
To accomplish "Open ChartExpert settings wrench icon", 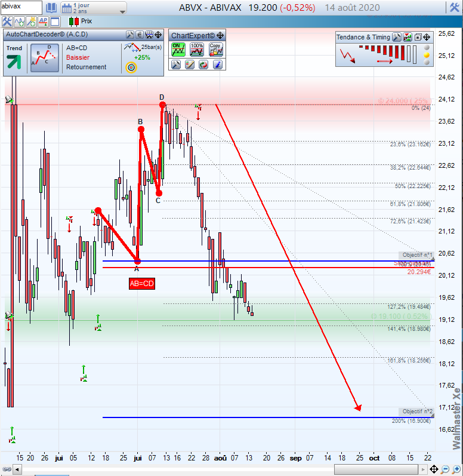I will point(176,65).
